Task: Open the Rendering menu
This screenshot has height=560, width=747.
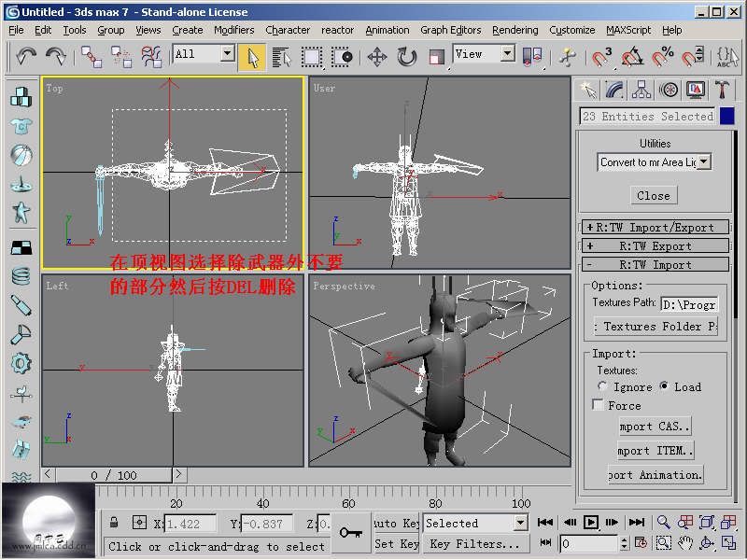Action: click(514, 30)
